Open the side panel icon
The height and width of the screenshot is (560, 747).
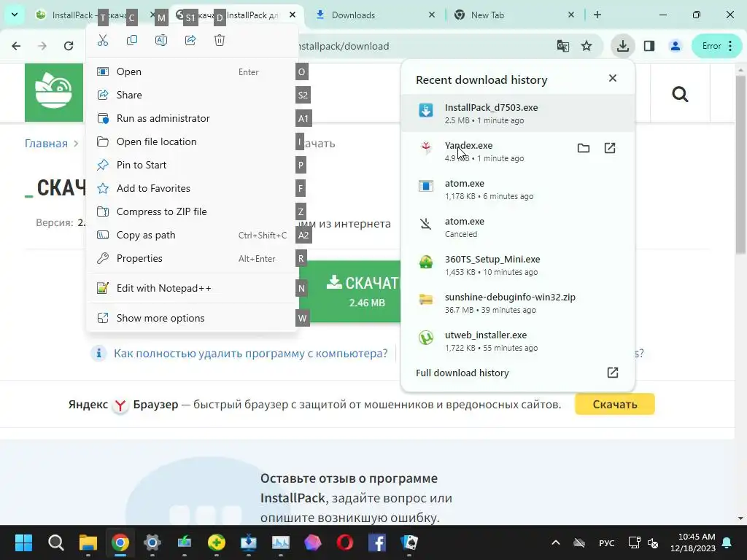point(649,46)
